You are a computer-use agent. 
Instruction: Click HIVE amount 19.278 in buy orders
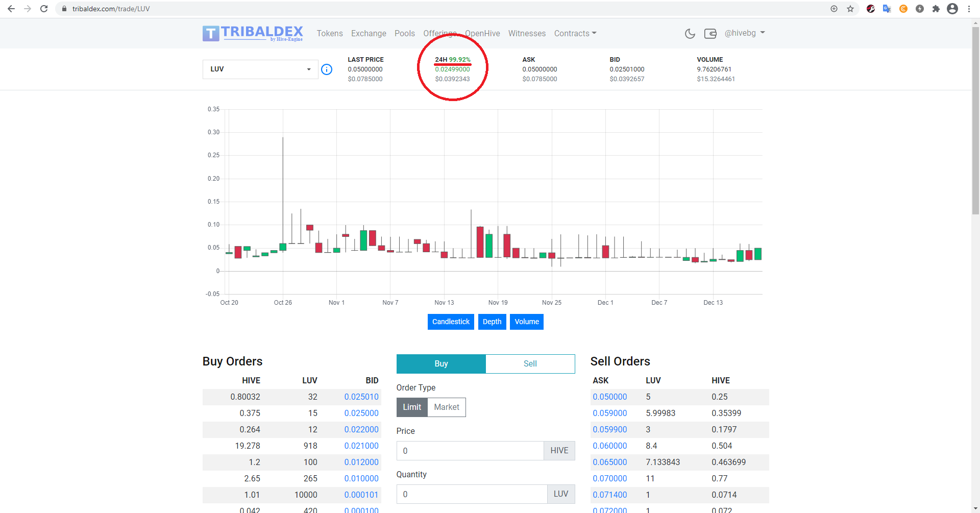248,446
